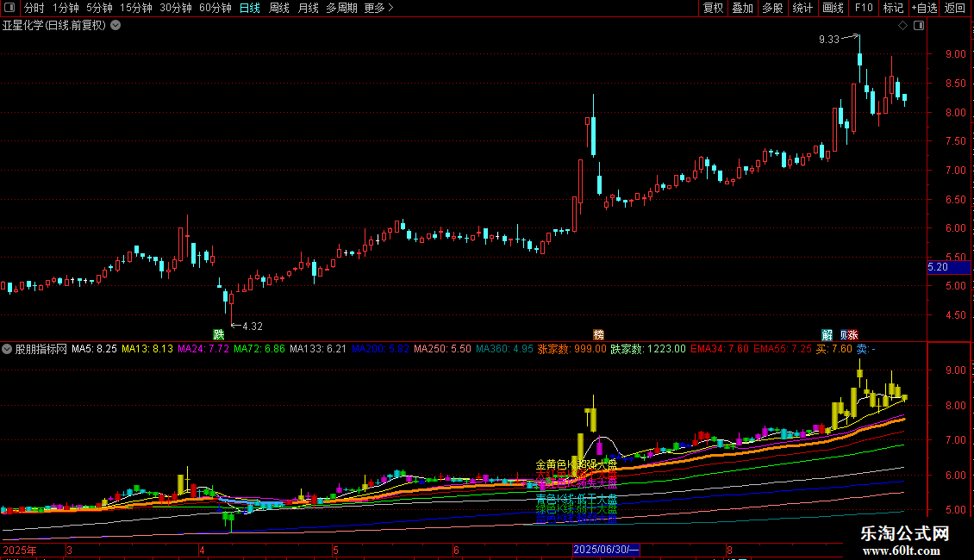The image size is (974, 560).
Task: Click the panel layout icon at top-left
Action: 9,8
